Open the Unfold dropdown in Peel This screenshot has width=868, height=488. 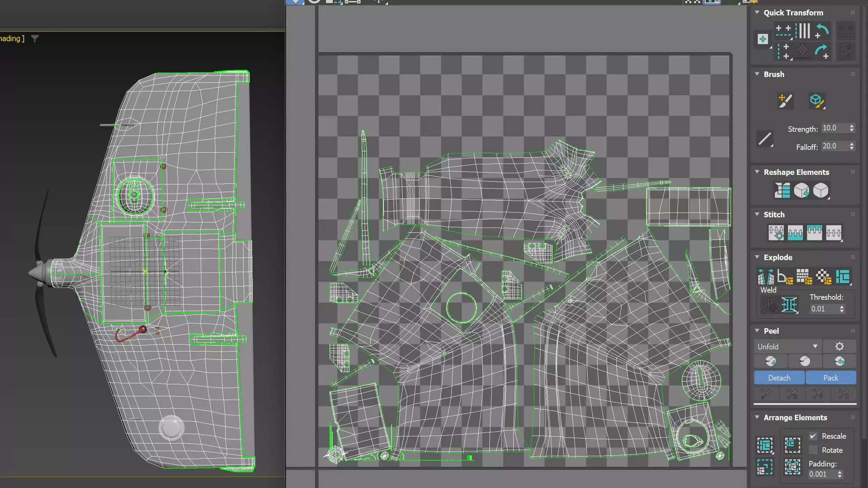[788, 347]
